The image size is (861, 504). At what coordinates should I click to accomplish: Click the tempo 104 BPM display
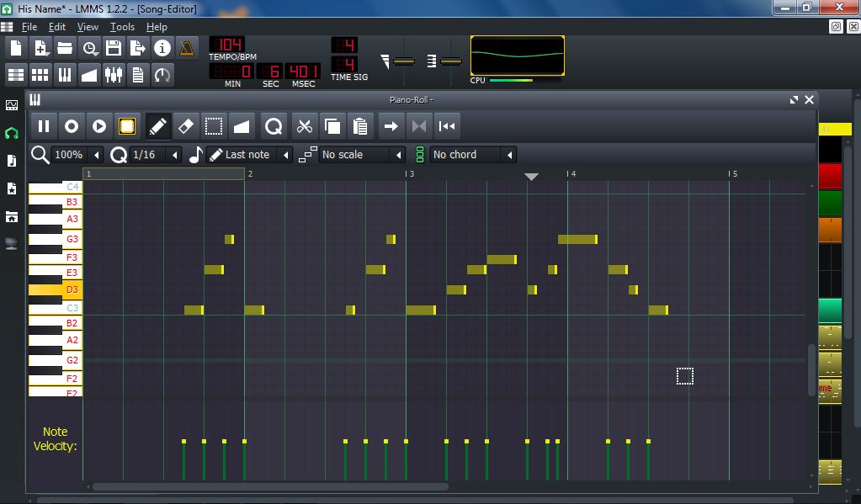(x=226, y=45)
